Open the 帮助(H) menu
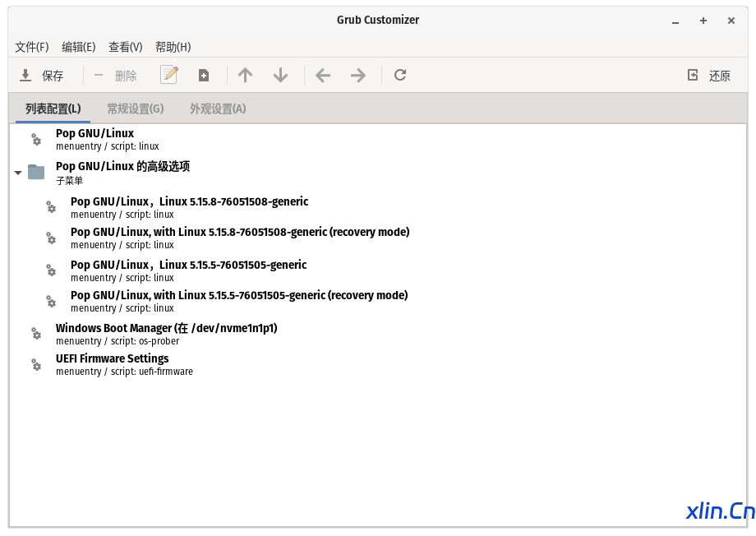The width and height of the screenshot is (756, 536). pyautogui.click(x=173, y=47)
